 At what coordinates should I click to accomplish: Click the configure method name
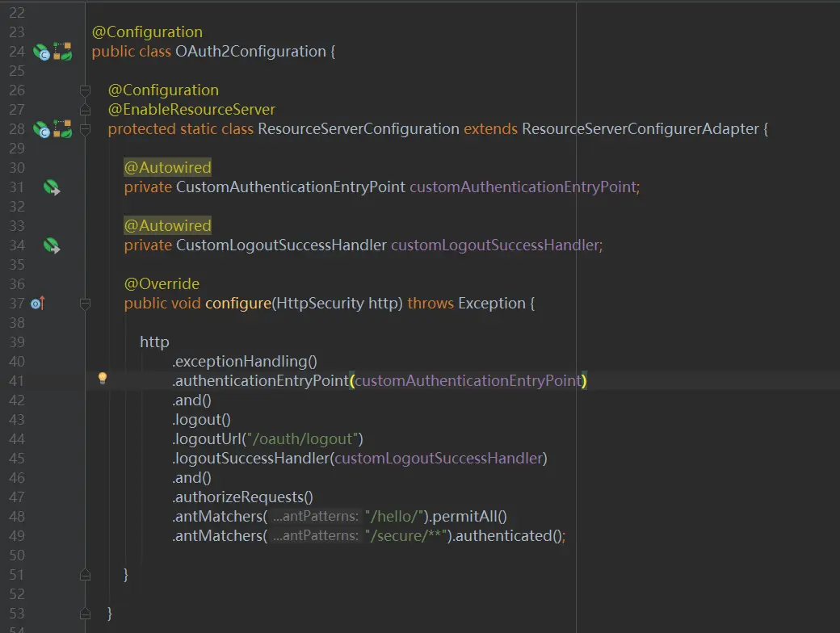[x=238, y=304]
